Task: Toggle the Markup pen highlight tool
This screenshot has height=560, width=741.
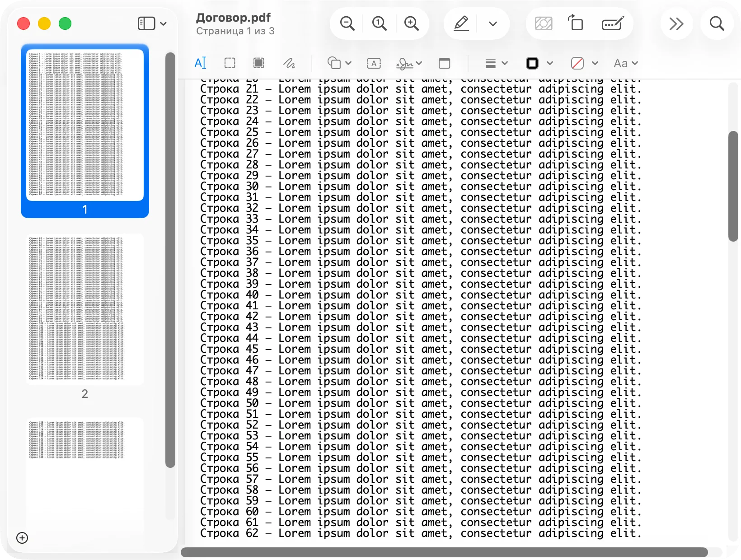Action: (x=461, y=23)
